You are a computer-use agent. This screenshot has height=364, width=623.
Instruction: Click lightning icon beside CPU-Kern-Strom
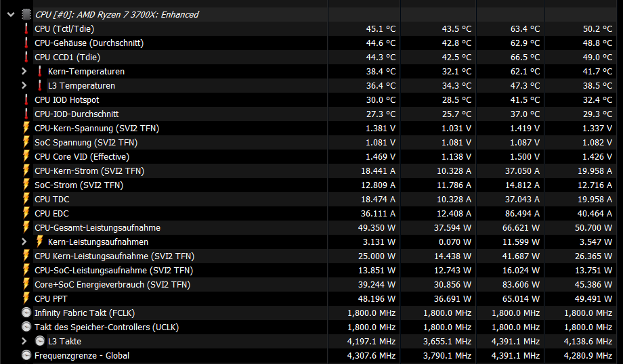26,170
